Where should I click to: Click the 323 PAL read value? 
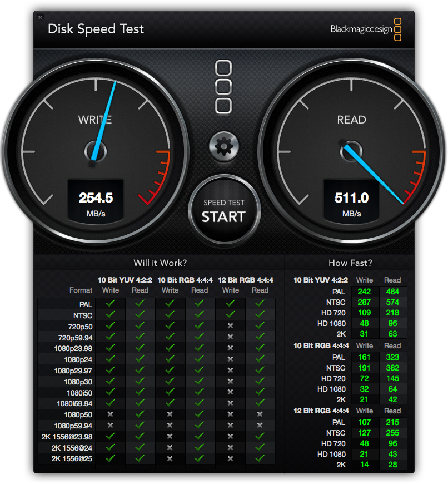392,357
